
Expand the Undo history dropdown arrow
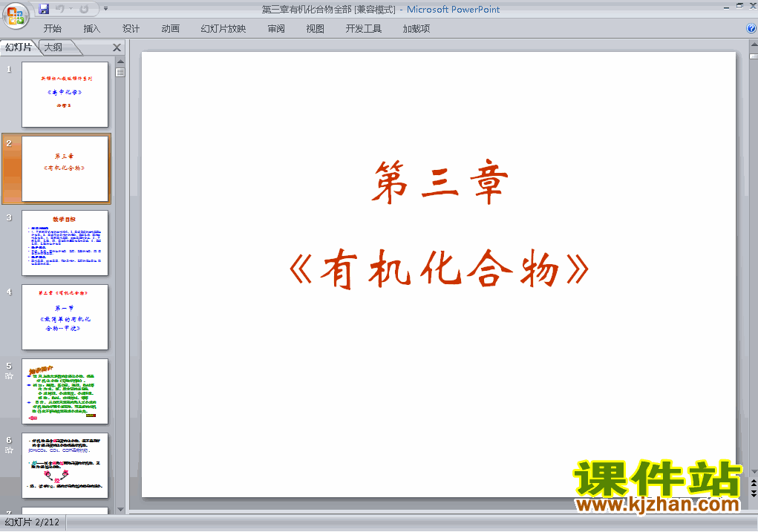click(71, 9)
